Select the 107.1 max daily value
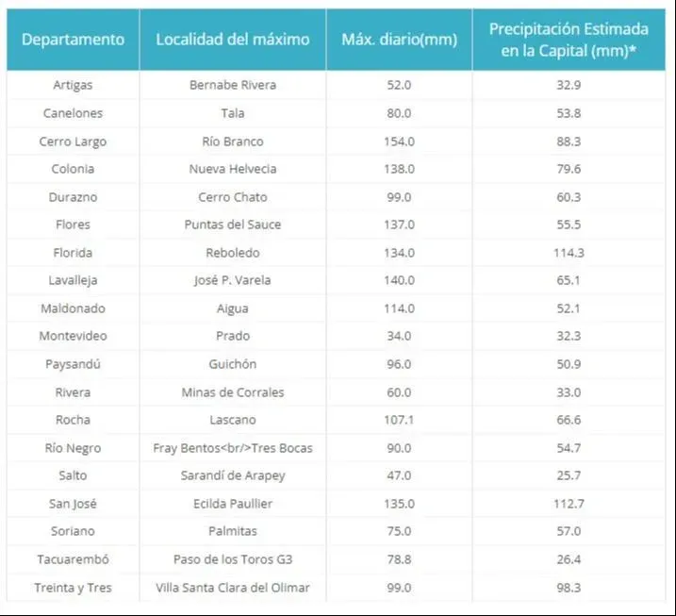The image size is (676, 616). coord(399,420)
